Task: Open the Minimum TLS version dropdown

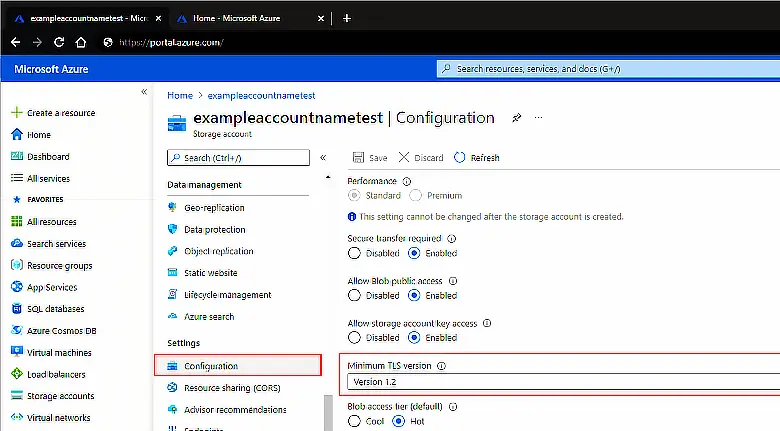Action: pyautogui.click(x=563, y=382)
